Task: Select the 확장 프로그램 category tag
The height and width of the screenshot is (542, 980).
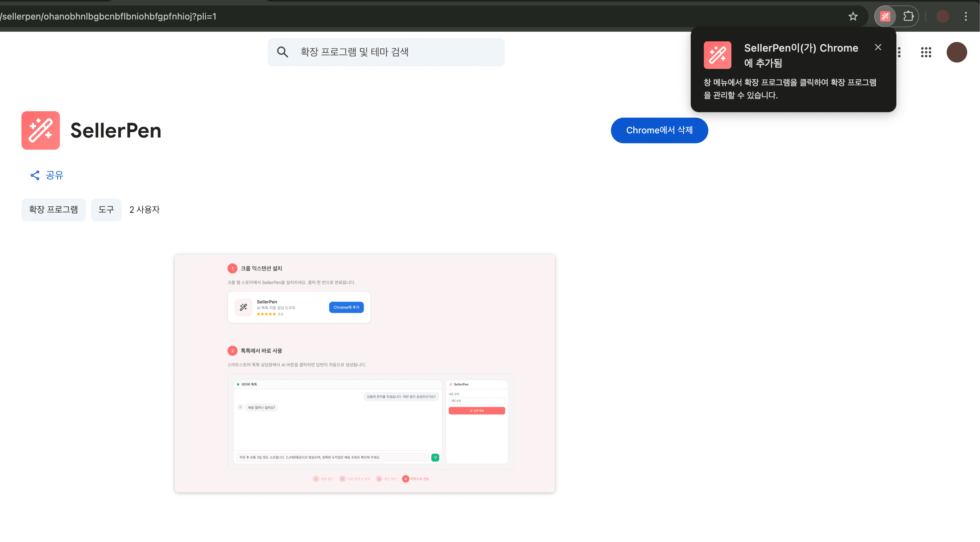Action: coord(53,209)
